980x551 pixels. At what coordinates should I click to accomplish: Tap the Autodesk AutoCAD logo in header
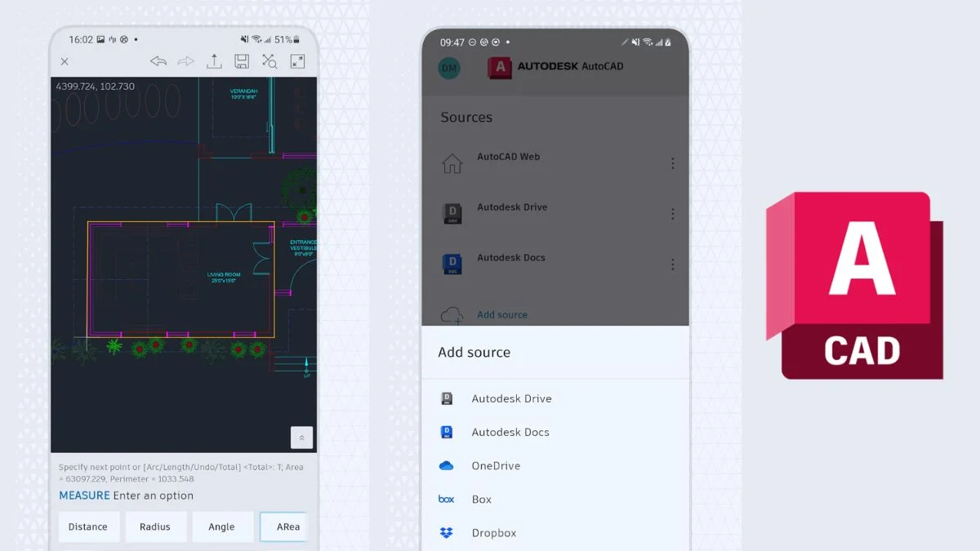tap(556, 67)
